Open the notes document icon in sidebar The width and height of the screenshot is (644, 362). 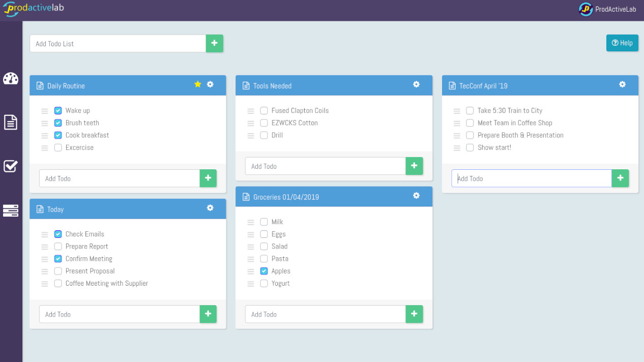11,122
